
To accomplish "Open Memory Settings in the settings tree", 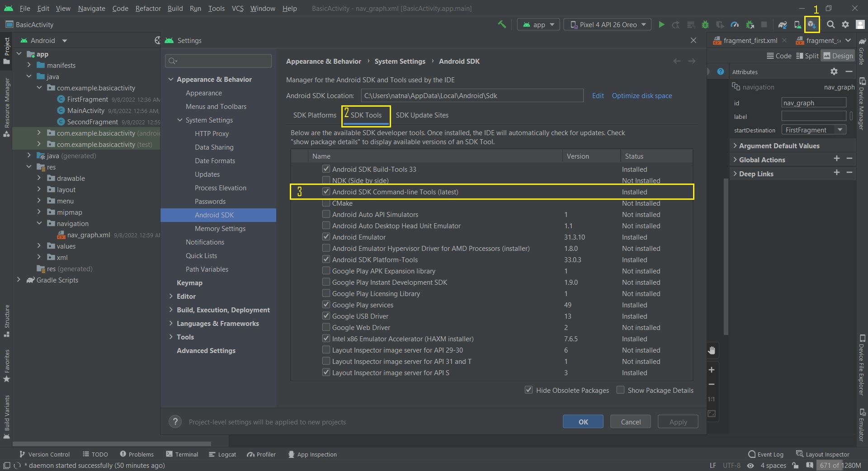I will 220,228.
